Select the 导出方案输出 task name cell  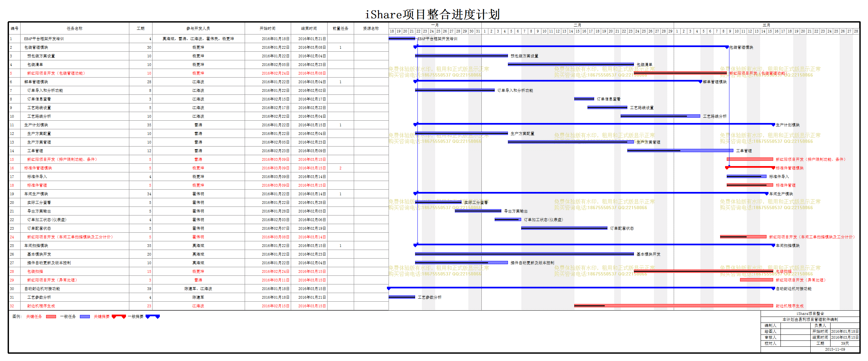pos(75,211)
